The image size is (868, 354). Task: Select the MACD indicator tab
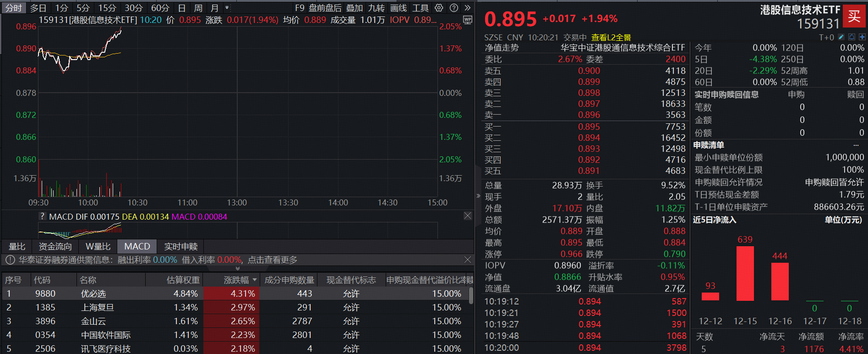(x=137, y=246)
